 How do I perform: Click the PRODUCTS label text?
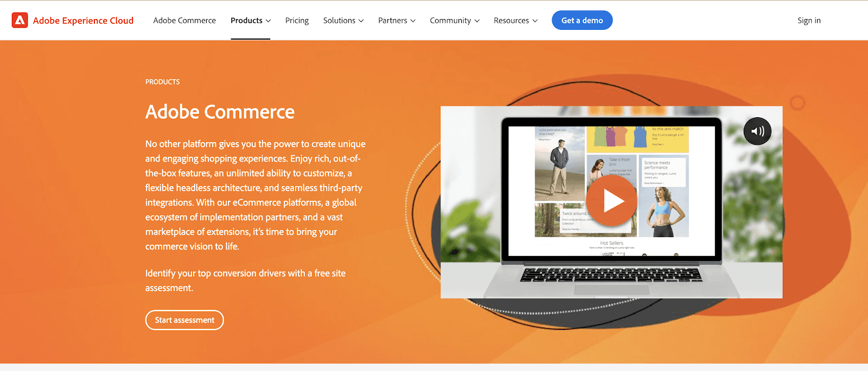[x=162, y=82]
